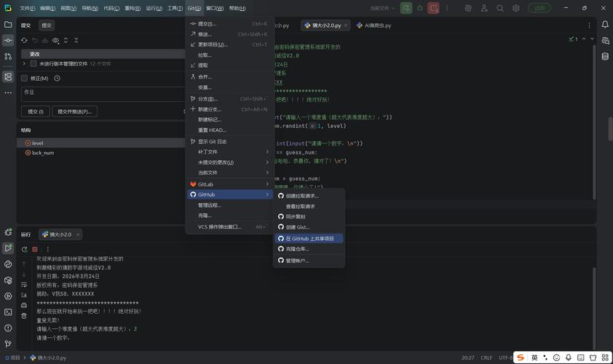Switch to the 猜大小2.0.py editor tab

pyautogui.click(x=326, y=25)
